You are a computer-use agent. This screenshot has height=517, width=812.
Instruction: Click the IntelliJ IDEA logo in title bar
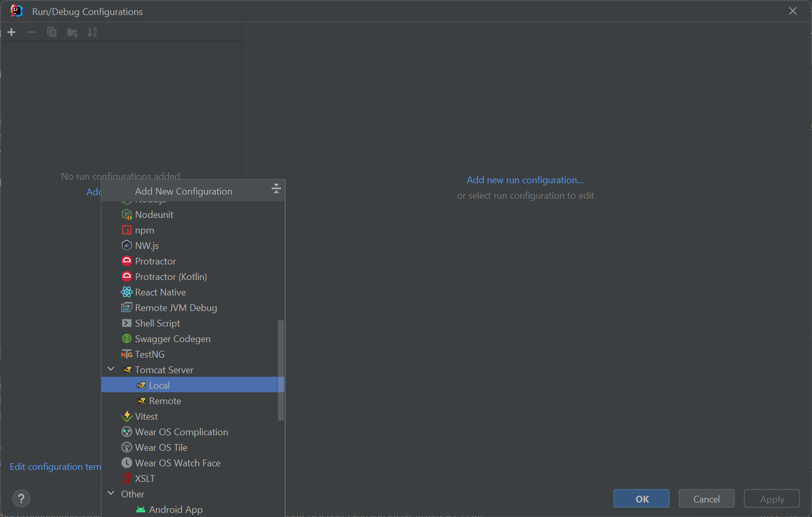coord(16,11)
